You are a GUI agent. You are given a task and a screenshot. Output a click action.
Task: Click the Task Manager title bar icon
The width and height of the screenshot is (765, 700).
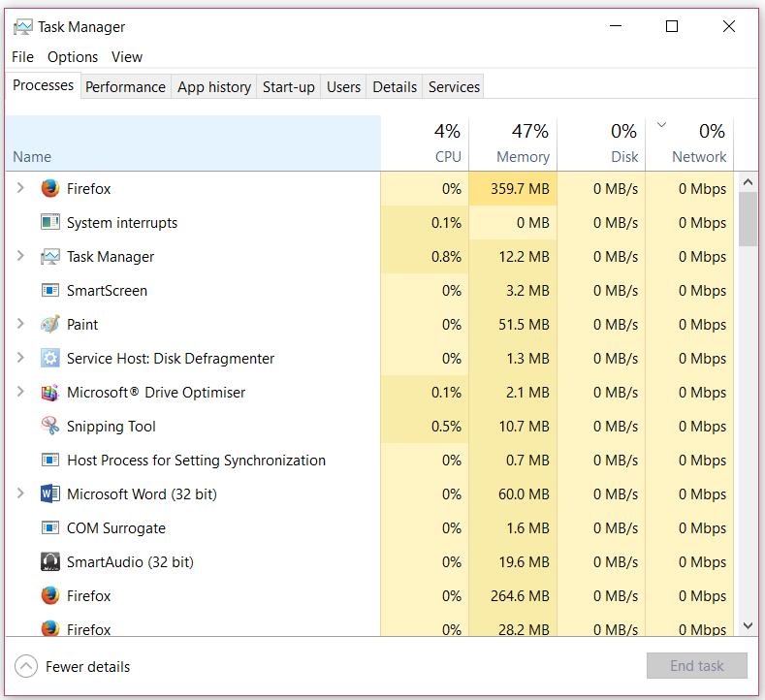tap(22, 27)
